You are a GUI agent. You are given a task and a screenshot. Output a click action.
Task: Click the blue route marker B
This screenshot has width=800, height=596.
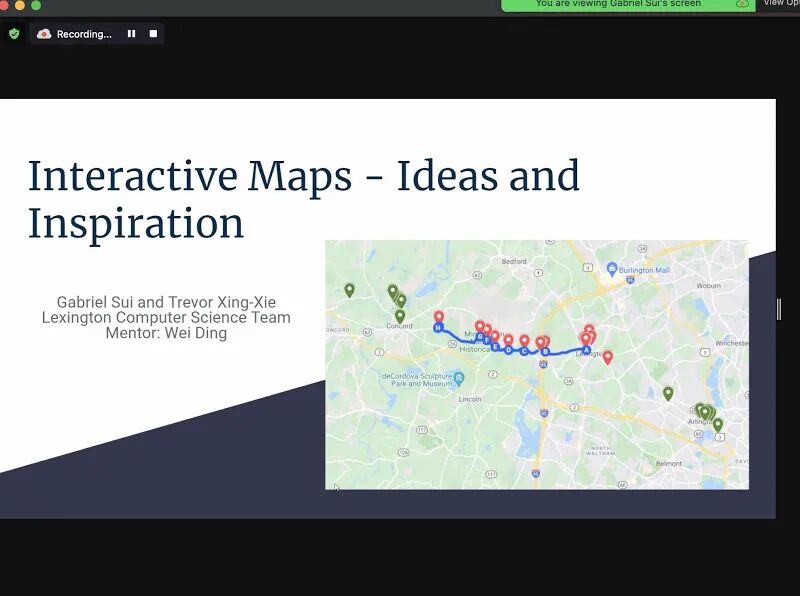(545, 352)
